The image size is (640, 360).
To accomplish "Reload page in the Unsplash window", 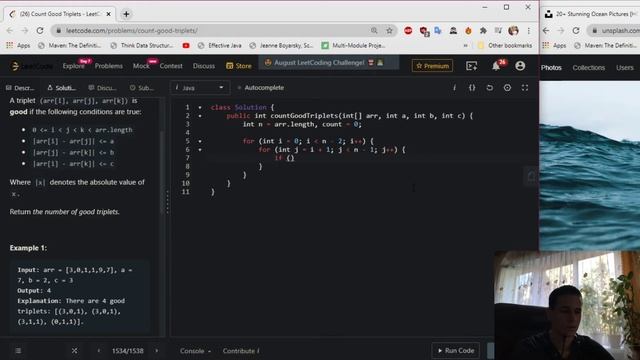I will (x=576, y=31).
